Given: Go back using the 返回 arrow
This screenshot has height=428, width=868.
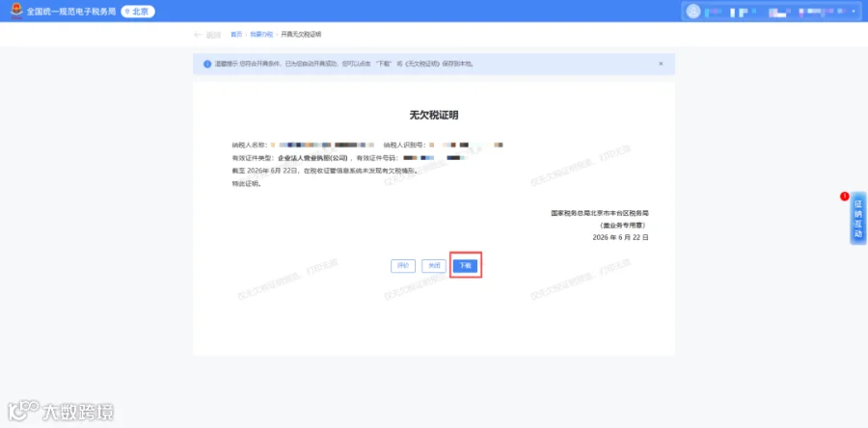Looking at the screenshot, I should (x=207, y=35).
